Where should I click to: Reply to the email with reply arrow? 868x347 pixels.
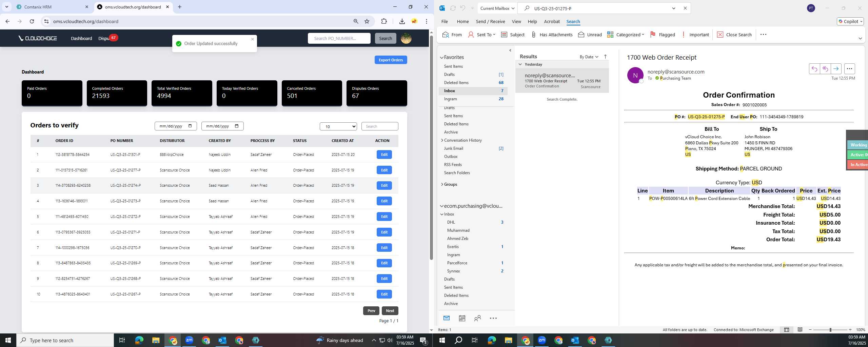[814, 69]
